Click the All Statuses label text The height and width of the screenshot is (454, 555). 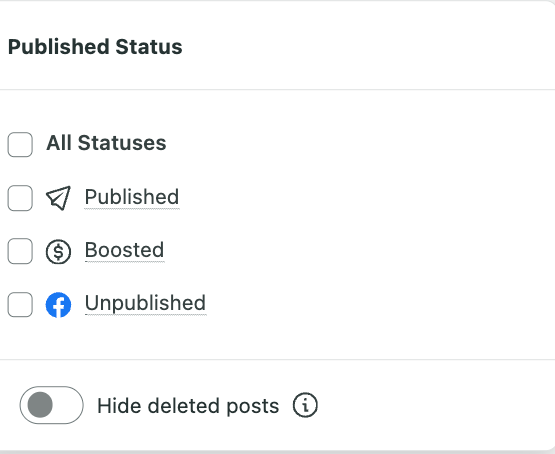point(106,143)
